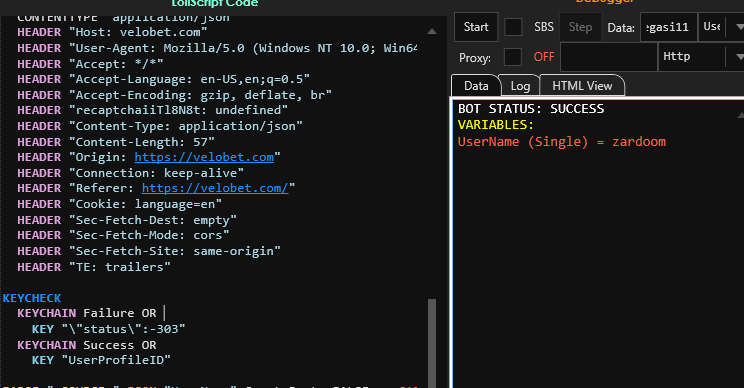Click the debugger output scroll-up arrow

740,115
